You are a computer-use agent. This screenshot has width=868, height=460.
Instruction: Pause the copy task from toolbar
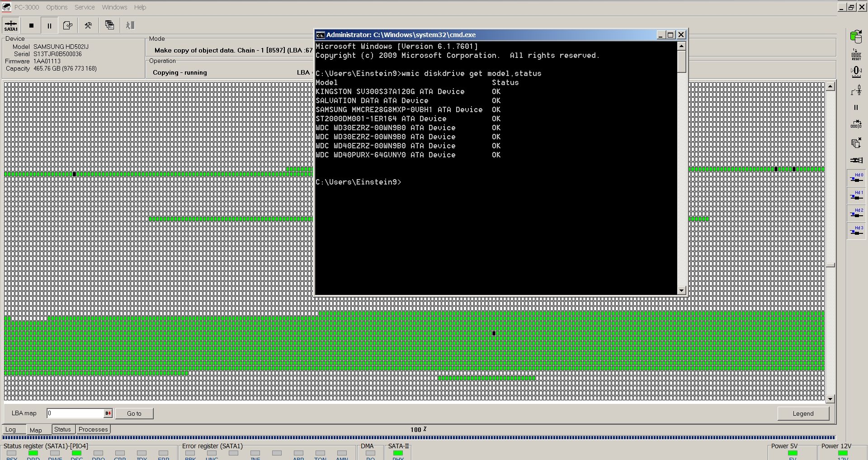[49, 25]
